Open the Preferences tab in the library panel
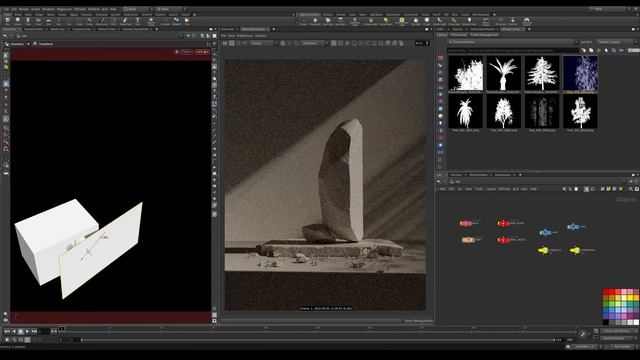Screen dimensions: 640x360 (459, 35)
